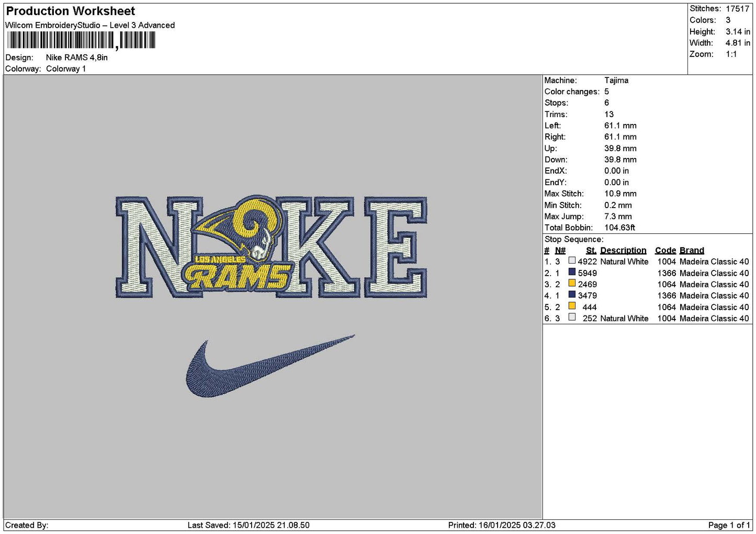Click the Width value '4.81 in'

click(738, 43)
